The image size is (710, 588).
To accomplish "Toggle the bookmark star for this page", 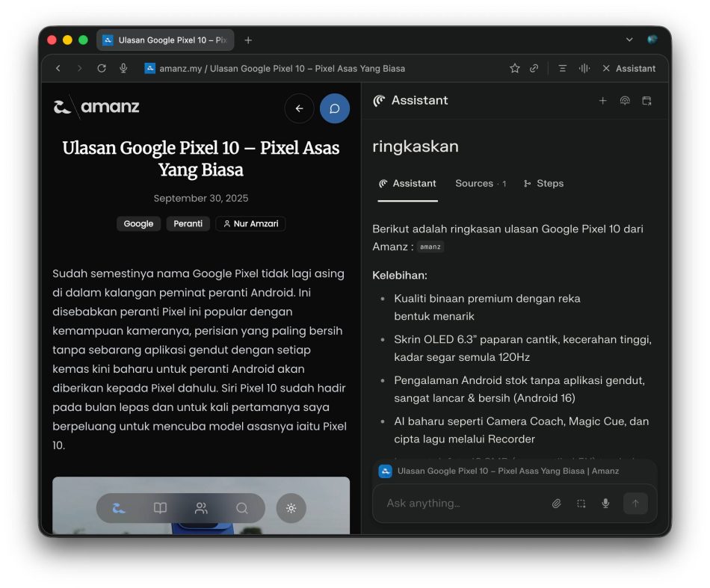I will (x=514, y=68).
